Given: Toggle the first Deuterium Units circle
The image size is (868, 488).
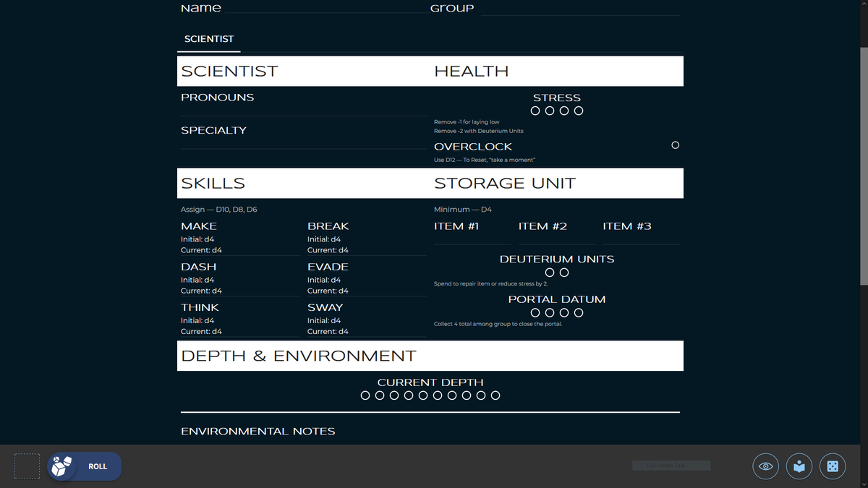Looking at the screenshot, I should (x=550, y=273).
